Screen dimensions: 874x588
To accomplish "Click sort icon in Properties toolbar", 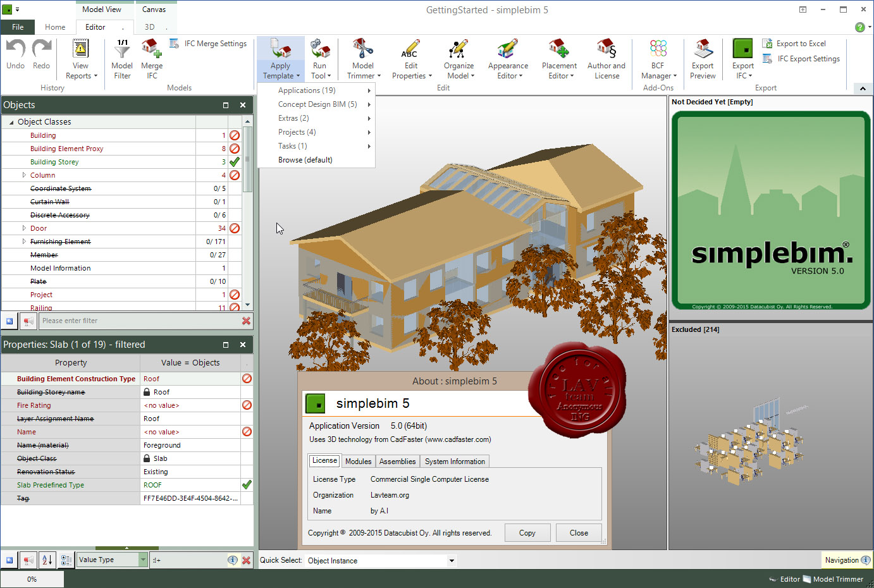I will pyautogui.click(x=47, y=560).
